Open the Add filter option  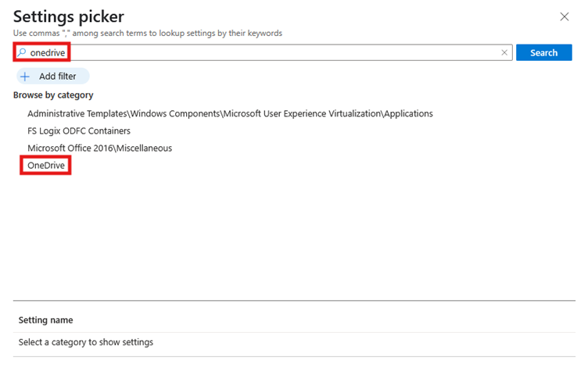click(x=53, y=77)
